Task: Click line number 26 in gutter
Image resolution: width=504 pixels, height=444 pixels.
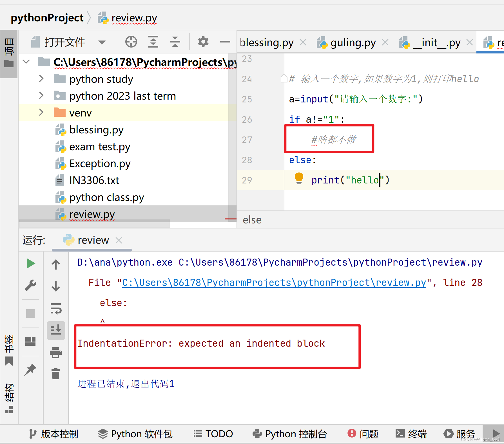Action: [x=247, y=119]
